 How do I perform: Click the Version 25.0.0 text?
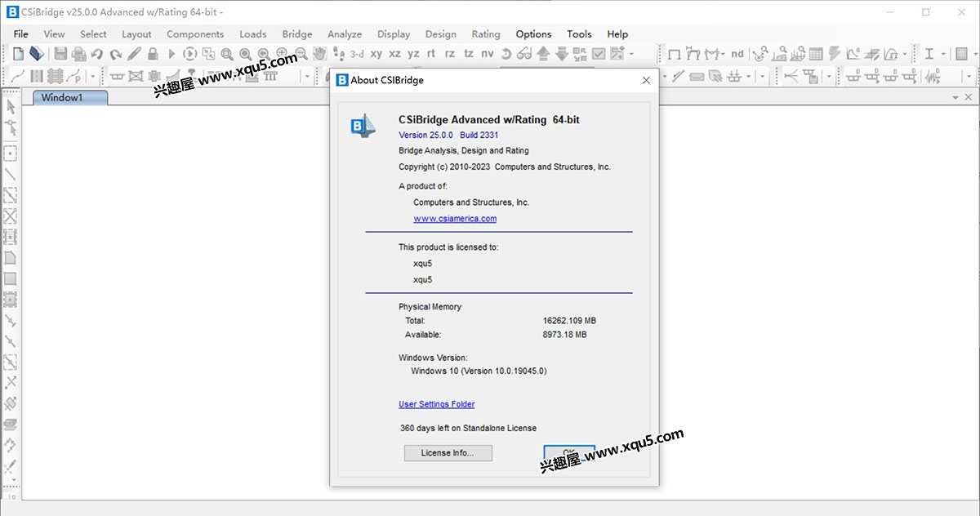[425, 135]
